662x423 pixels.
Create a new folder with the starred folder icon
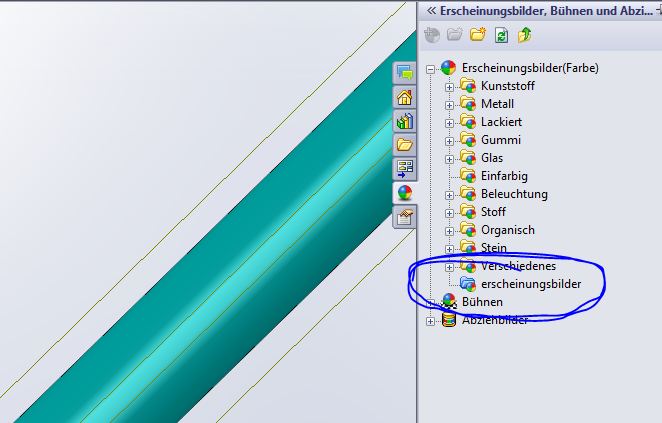click(478, 34)
